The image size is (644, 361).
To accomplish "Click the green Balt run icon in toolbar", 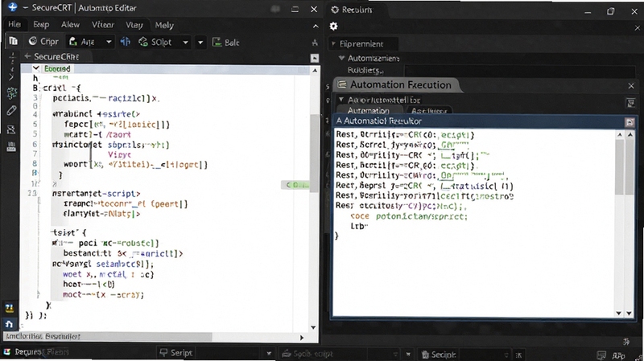I will [217, 42].
